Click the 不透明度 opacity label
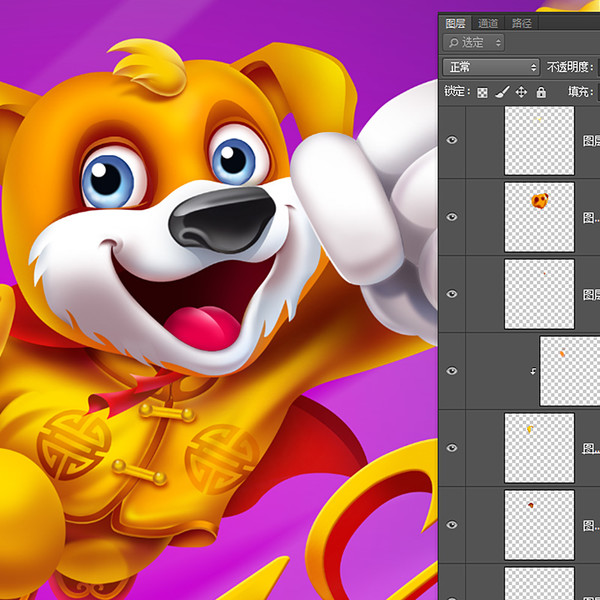The image size is (600, 600). pyautogui.click(x=570, y=67)
